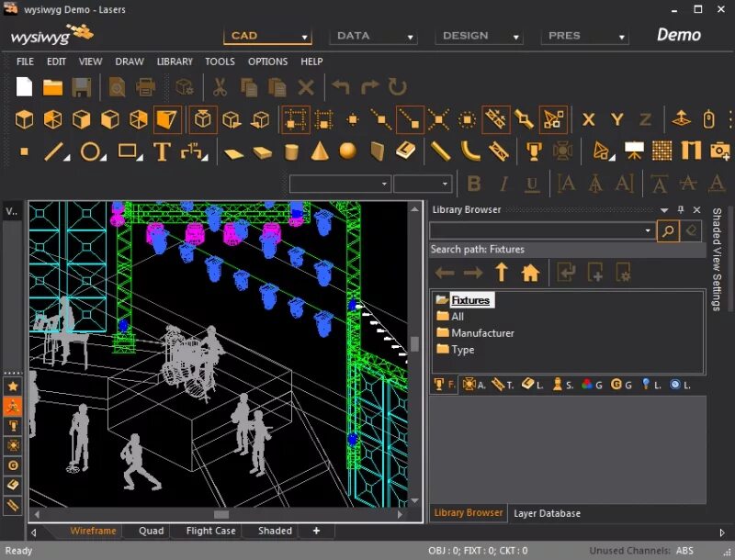Click the gobo color wheel library tab
Viewport: 735px width, 560px height.
pyautogui.click(x=592, y=385)
